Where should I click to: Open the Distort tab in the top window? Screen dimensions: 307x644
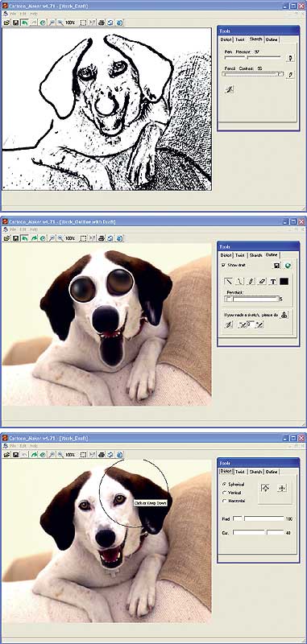click(x=226, y=39)
